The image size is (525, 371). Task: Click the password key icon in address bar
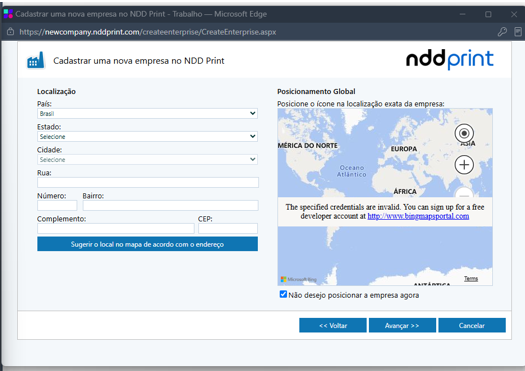(x=502, y=32)
